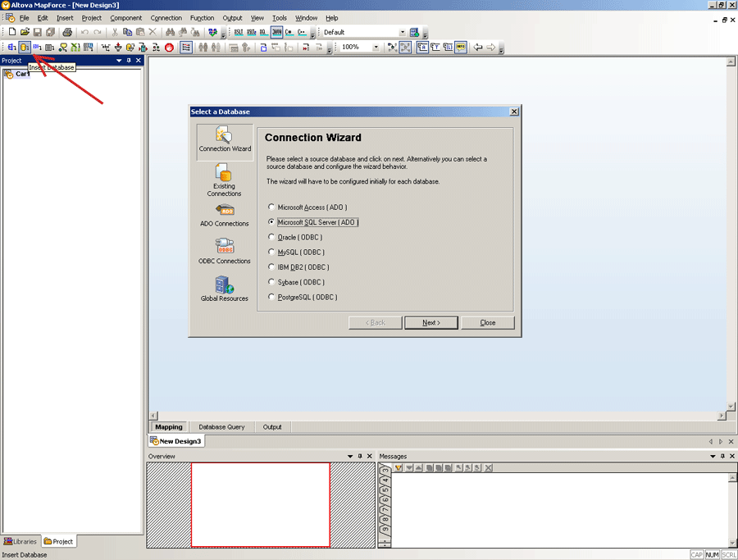Click the Insert Database toolbar icon
738x560 pixels.
25,47
